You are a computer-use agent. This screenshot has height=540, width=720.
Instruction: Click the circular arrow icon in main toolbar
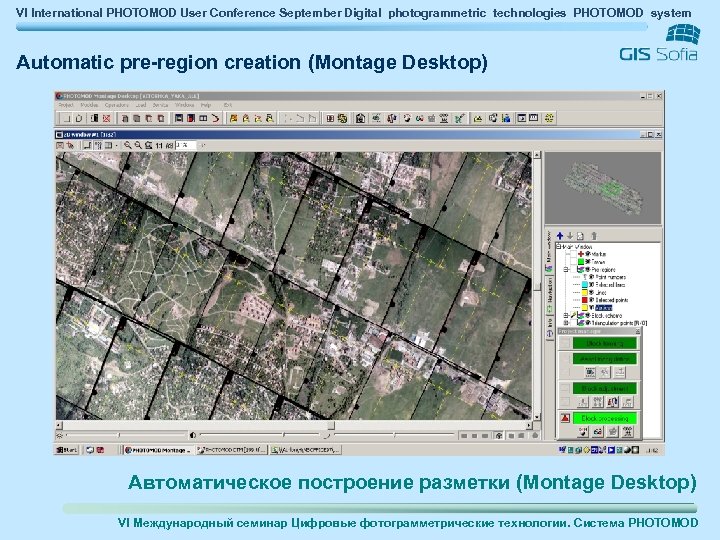pos(79,118)
